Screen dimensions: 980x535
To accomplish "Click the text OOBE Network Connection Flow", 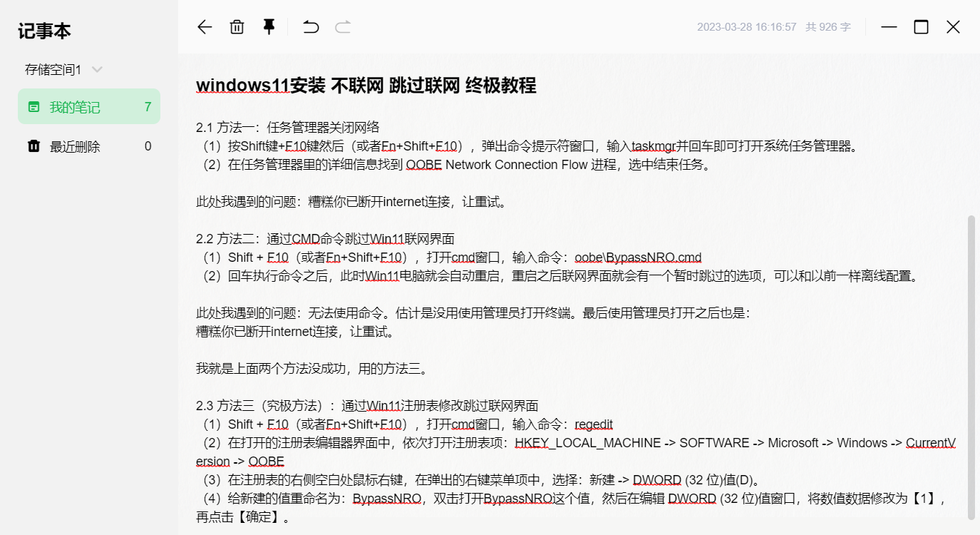I will pyautogui.click(x=497, y=165).
